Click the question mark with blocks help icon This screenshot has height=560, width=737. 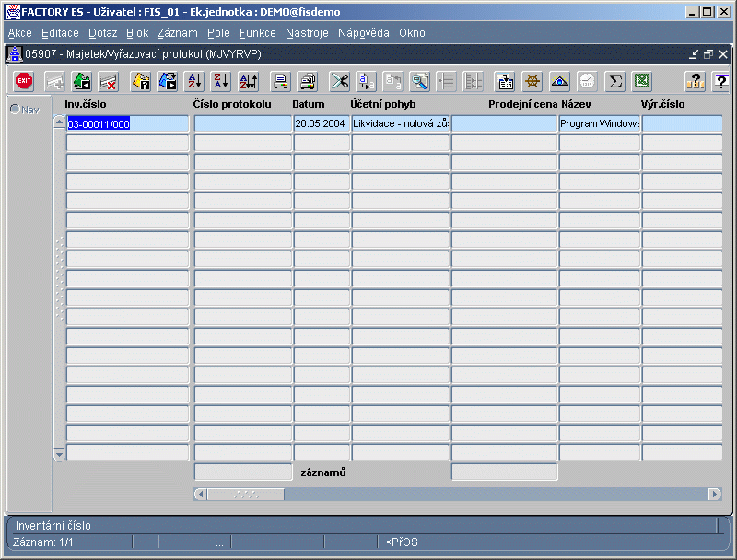695,81
